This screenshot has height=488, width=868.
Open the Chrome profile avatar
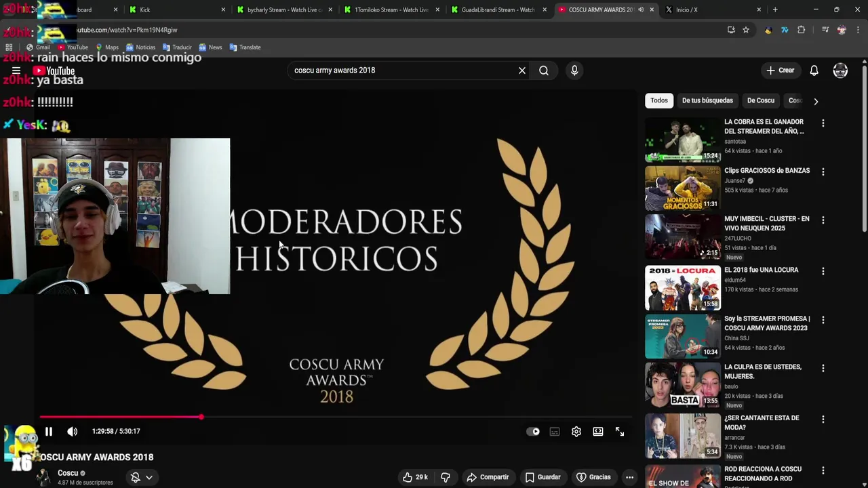point(842,30)
